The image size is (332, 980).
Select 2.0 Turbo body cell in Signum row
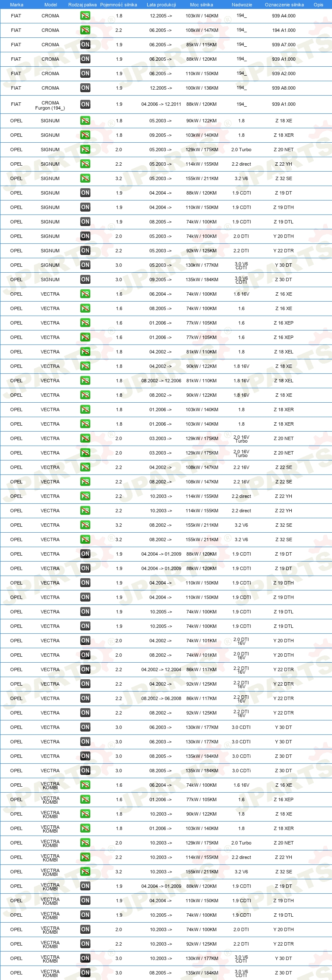point(241,150)
